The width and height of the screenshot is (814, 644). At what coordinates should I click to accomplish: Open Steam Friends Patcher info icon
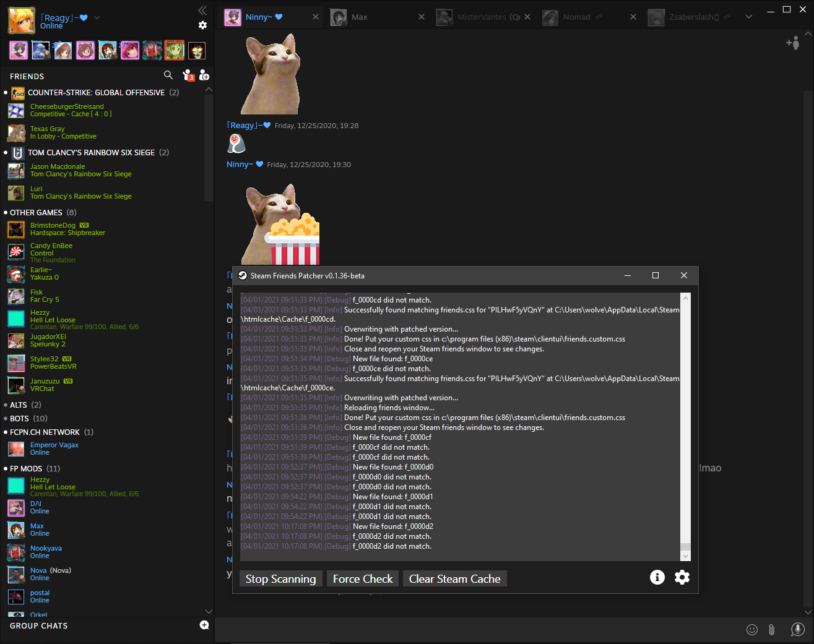pos(657,577)
